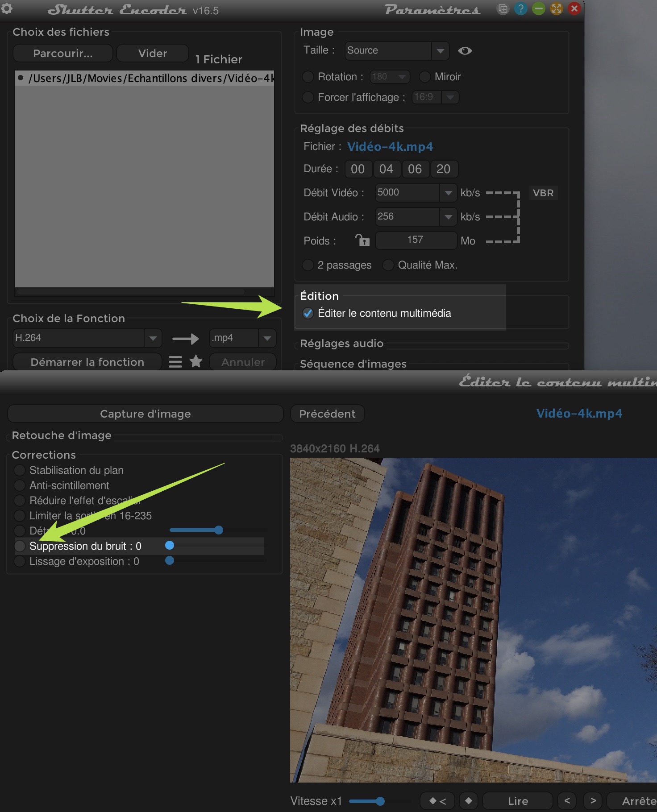Click the eye preview icon beside Taille

(x=465, y=51)
